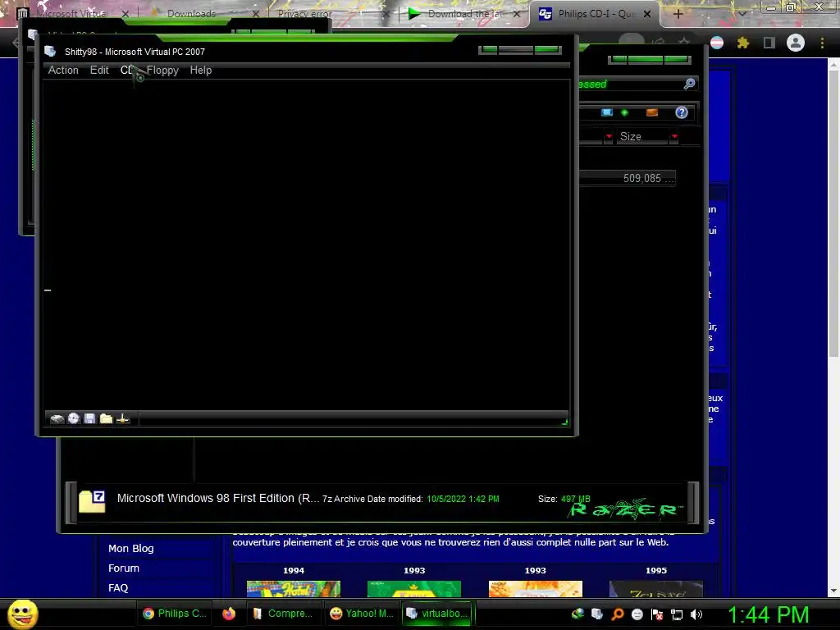
Task: Select the 509,085 file size cell
Action: [x=648, y=178]
